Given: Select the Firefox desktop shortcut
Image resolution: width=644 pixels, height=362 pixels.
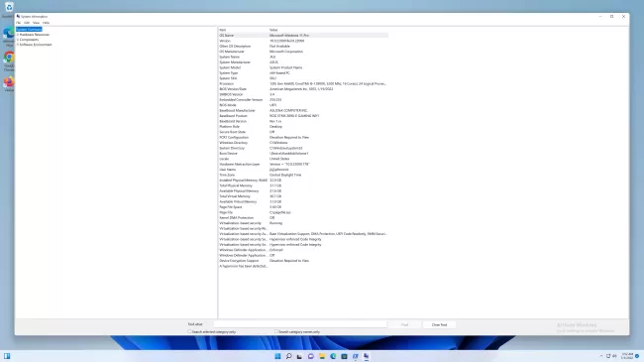Looking at the screenshot, I should coord(9,84).
